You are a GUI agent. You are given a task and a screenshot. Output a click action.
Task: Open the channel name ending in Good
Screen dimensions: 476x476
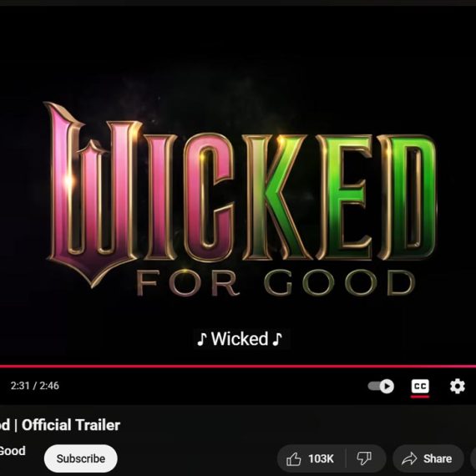point(13,451)
